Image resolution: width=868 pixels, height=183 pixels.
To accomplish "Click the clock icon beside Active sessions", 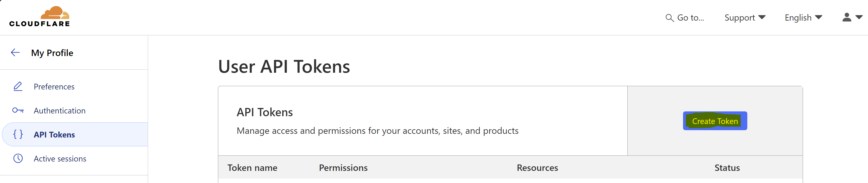I will pos(18,158).
